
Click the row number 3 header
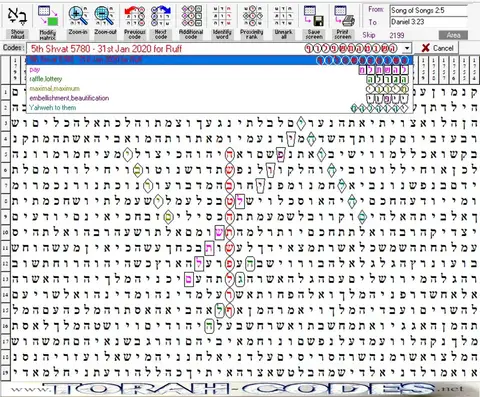tap(5, 124)
